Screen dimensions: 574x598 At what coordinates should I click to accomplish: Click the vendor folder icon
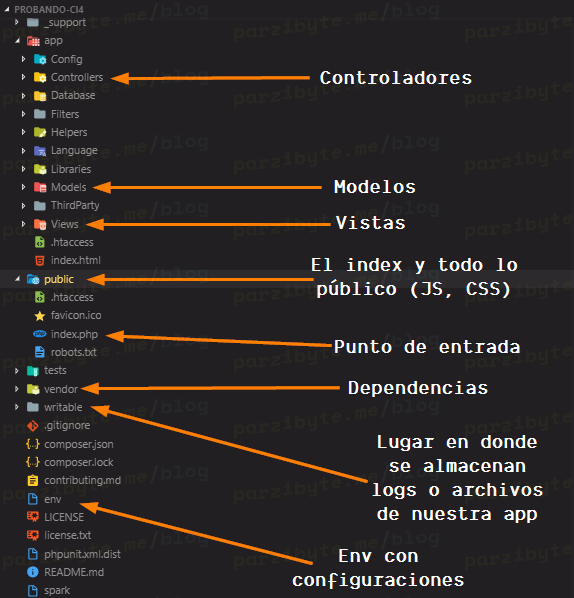click(x=33, y=389)
